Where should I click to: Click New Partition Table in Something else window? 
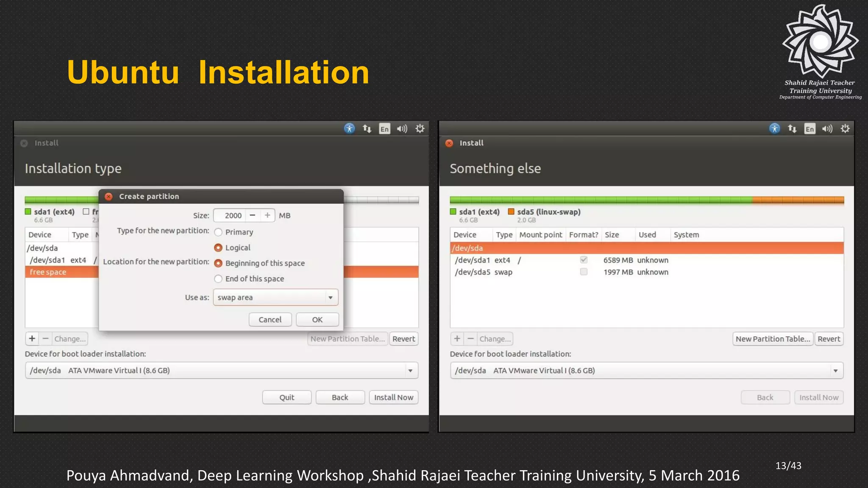[773, 338]
